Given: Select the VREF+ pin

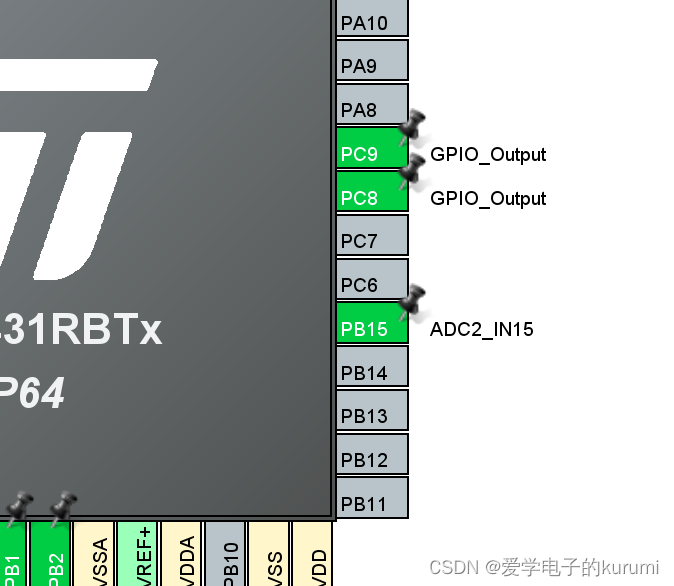Looking at the screenshot, I should click(x=138, y=554).
